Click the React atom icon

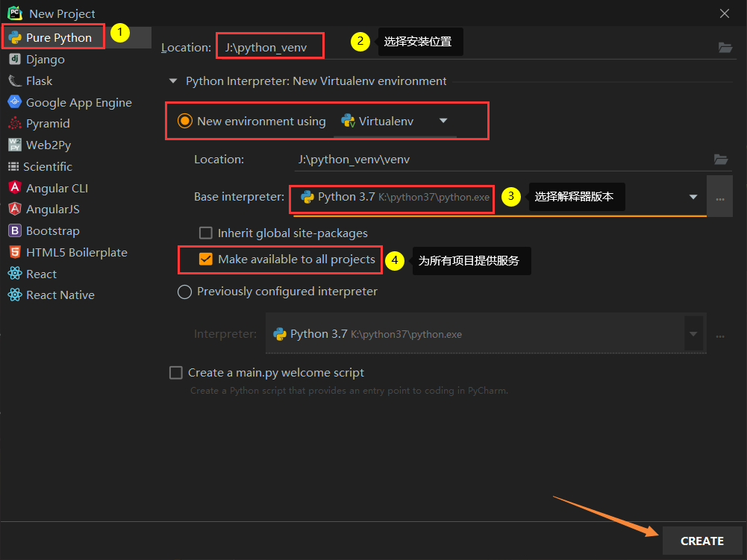click(15, 274)
